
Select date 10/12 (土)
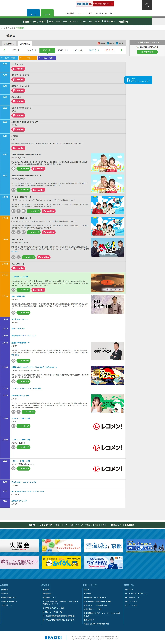click(x=94, y=50)
